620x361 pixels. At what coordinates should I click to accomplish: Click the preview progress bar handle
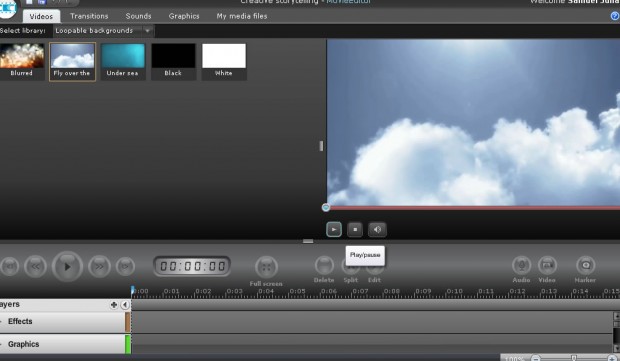click(325, 207)
